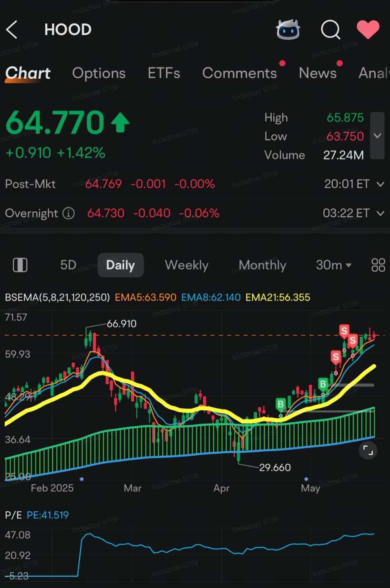Select the Weekly timeframe
390x588 pixels.
click(187, 265)
